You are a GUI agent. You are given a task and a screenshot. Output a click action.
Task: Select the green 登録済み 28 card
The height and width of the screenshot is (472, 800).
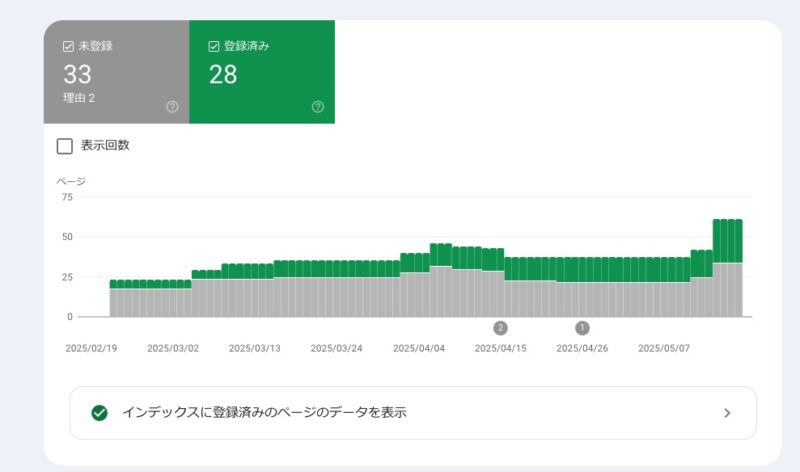pos(262,72)
